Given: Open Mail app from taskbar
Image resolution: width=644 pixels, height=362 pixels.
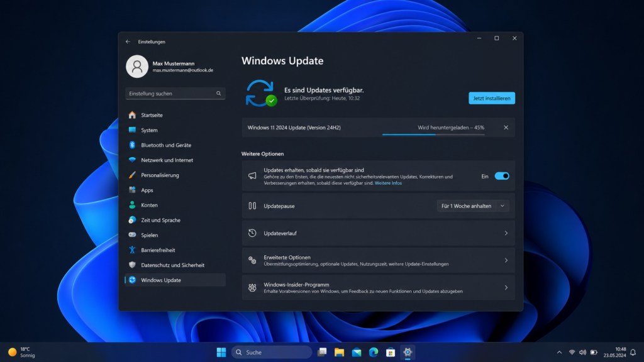Looking at the screenshot, I should (357, 352).
